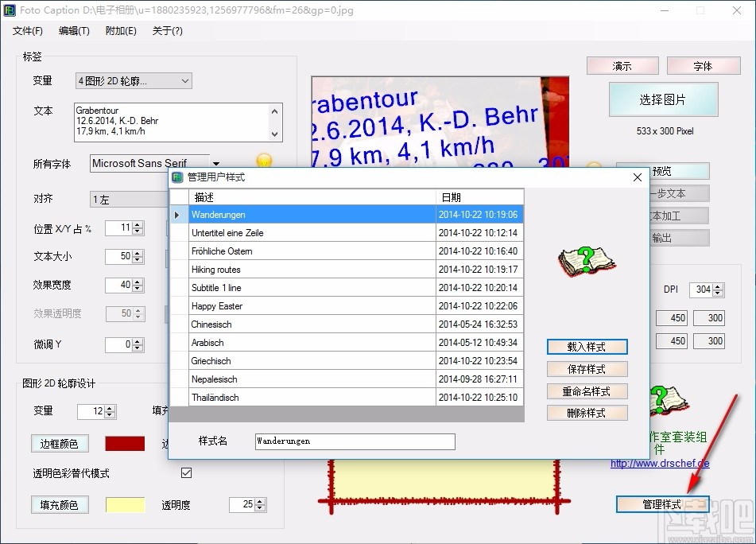This screenshot has width=756, height=544.
Task: Click the 删除样式 delete style button
Action: tap(587, 413)
